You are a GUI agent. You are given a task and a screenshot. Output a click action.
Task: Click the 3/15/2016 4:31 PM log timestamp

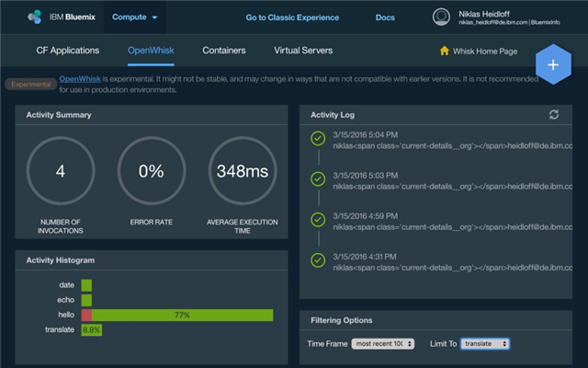[365, 257]
